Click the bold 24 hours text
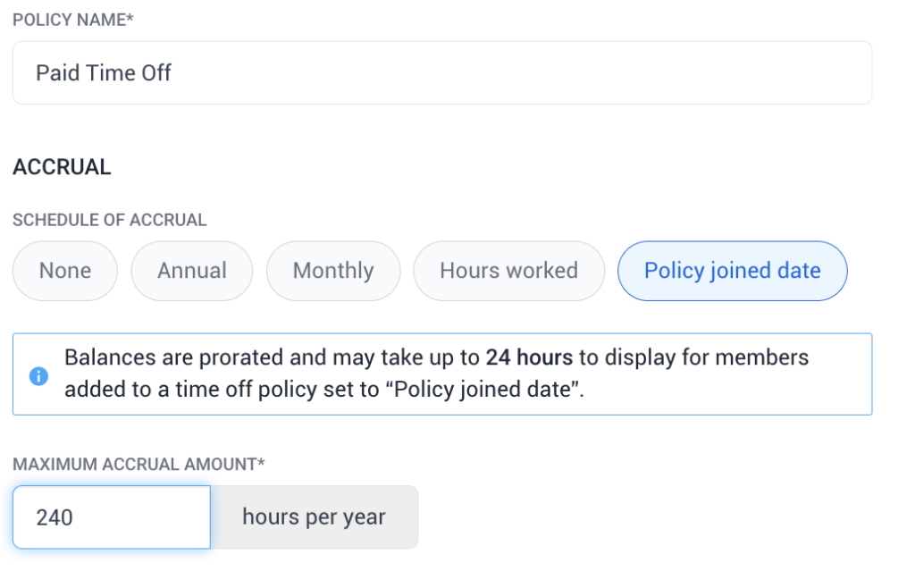 pos(529,358)
